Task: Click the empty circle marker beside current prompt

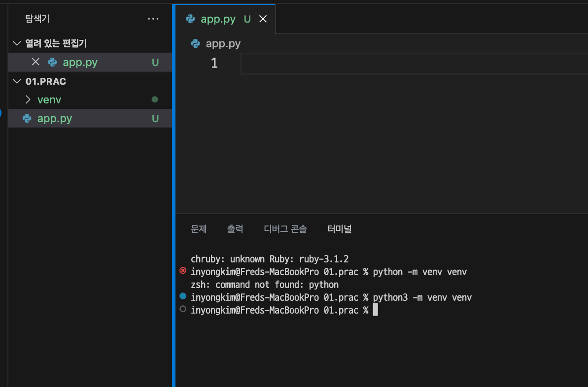Action: (183, 309)
